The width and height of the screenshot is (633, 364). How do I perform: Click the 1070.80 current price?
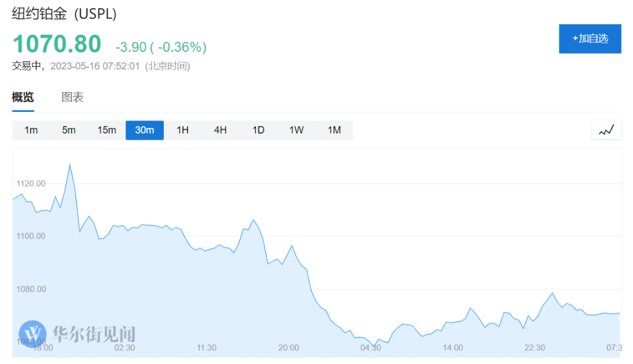(57, 44)
